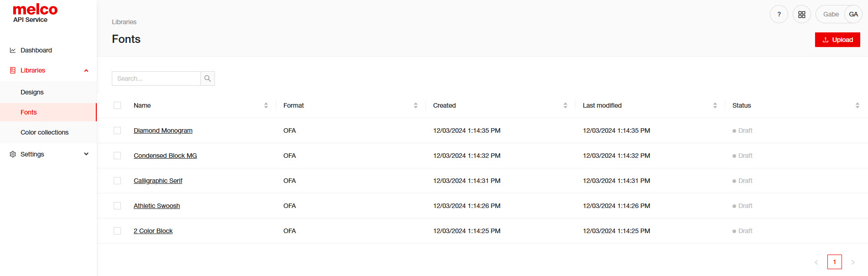Check the 2 Color Block row
The image size is (868, 276).
click(x=117, y=231)
